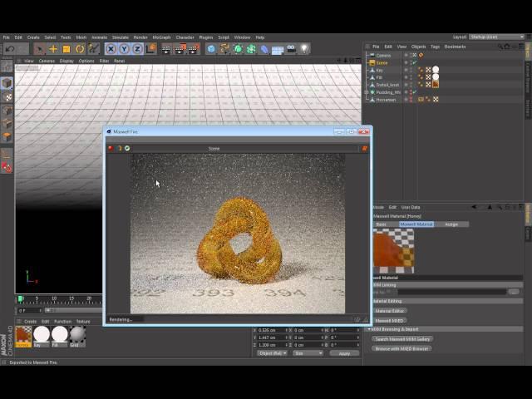The image size is (532, 399).
Task: Click the Undo arrow icon
Action: coord(10,49)
